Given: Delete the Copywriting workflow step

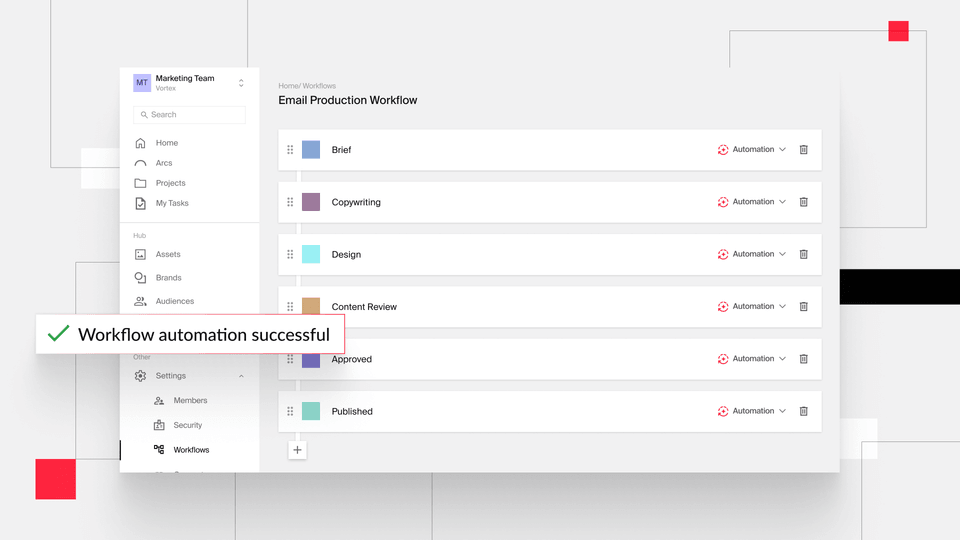Looking at the screenshot, I should click(x=803, y=202).
